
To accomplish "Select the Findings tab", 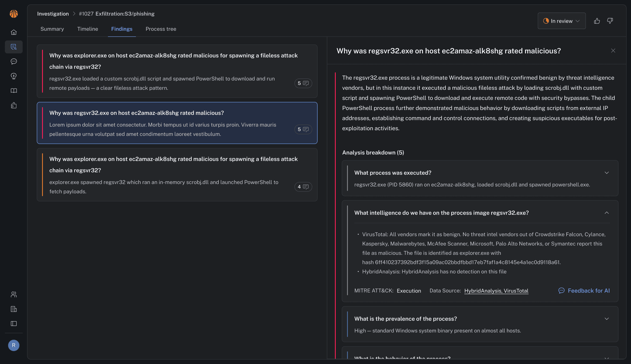I will [x=122, y=29].
